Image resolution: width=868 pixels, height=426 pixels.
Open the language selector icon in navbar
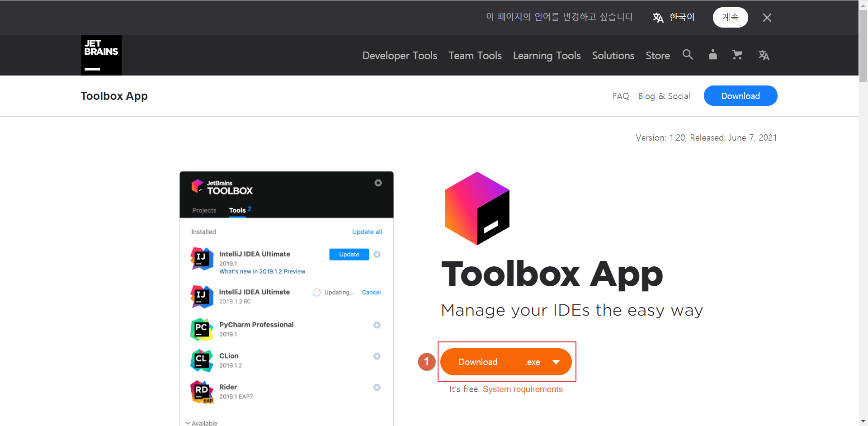[764, 55]
